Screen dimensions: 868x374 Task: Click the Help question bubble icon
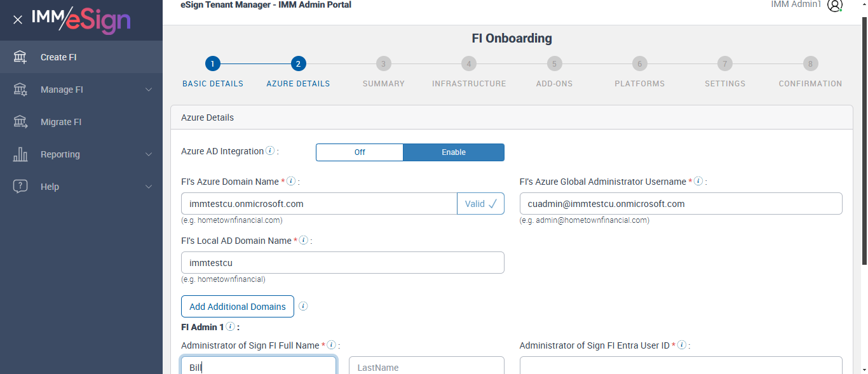20,187
